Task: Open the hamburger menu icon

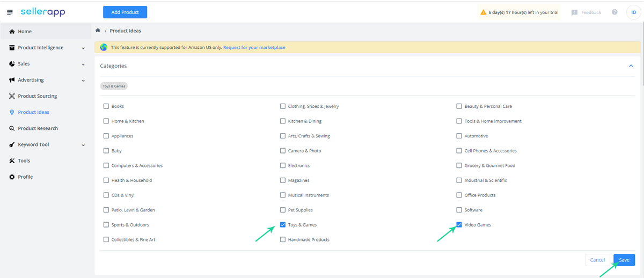Action: [10, 12]
